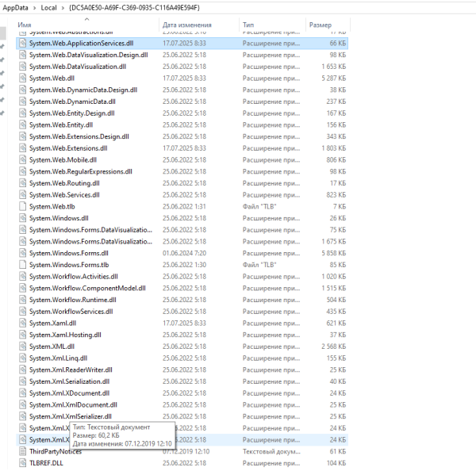Click the System.Web.RegularExpressions.dll file icon
476x471 pixels.
click(x=22, y=171)
